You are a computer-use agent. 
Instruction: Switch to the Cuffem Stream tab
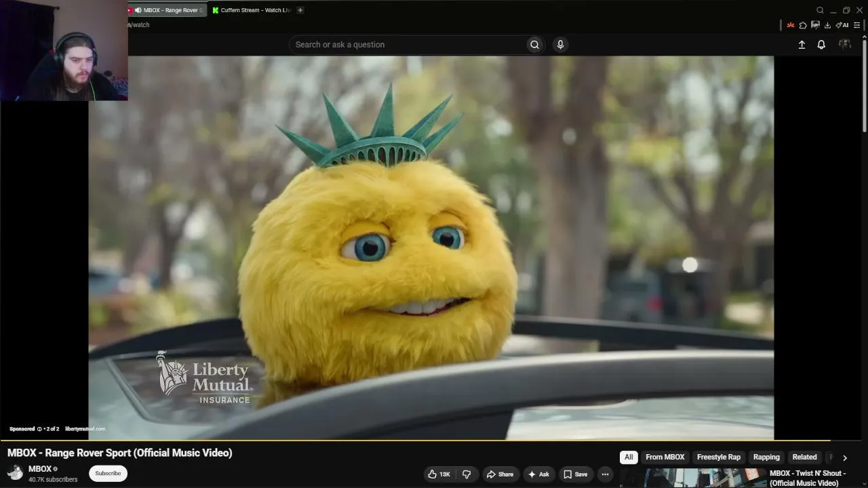[252, 10]
